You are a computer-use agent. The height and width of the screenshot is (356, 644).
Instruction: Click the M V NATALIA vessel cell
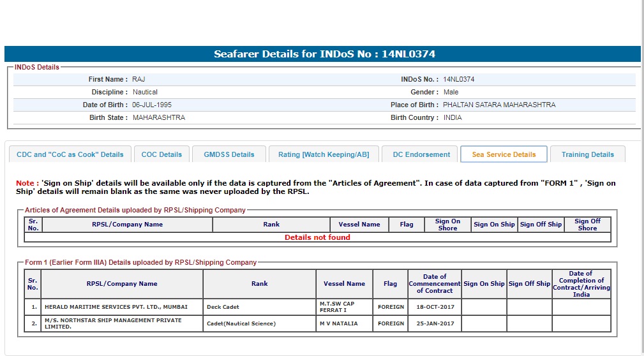coord(344,323)
